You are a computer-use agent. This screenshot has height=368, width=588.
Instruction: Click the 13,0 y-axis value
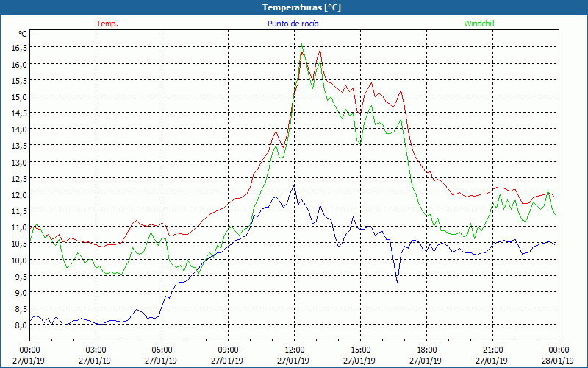click(x=19, y=162)
